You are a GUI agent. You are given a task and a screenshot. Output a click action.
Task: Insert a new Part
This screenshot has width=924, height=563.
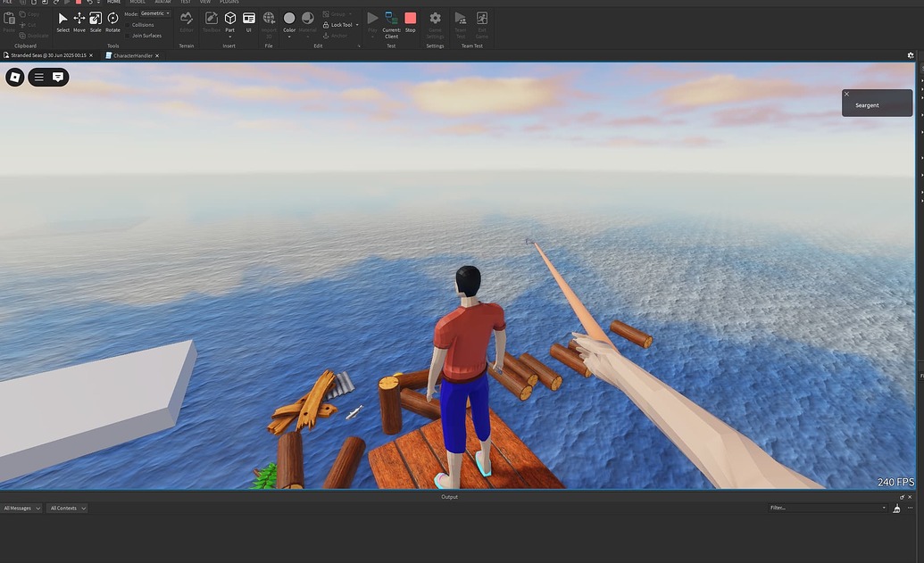229,21
